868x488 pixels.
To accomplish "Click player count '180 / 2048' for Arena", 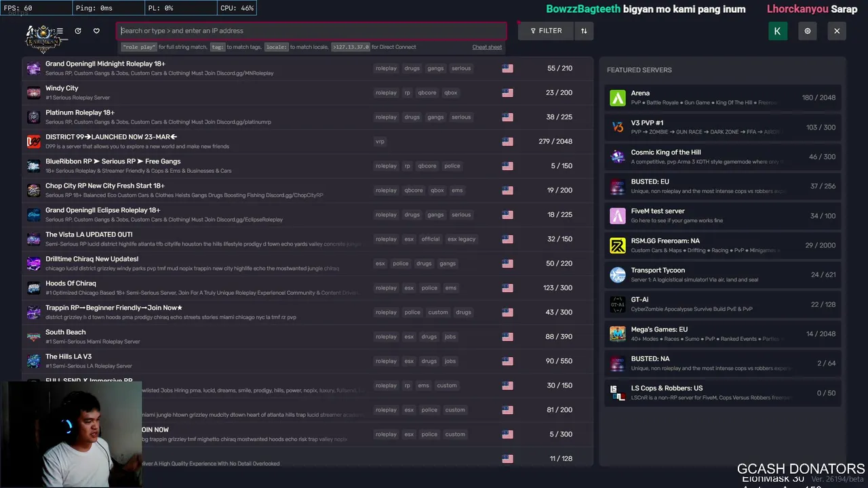I will (818, 98).
